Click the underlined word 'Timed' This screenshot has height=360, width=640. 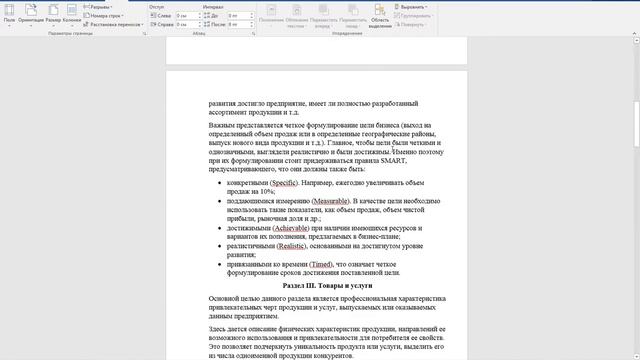pyautogui.click(x=321, y=264)
